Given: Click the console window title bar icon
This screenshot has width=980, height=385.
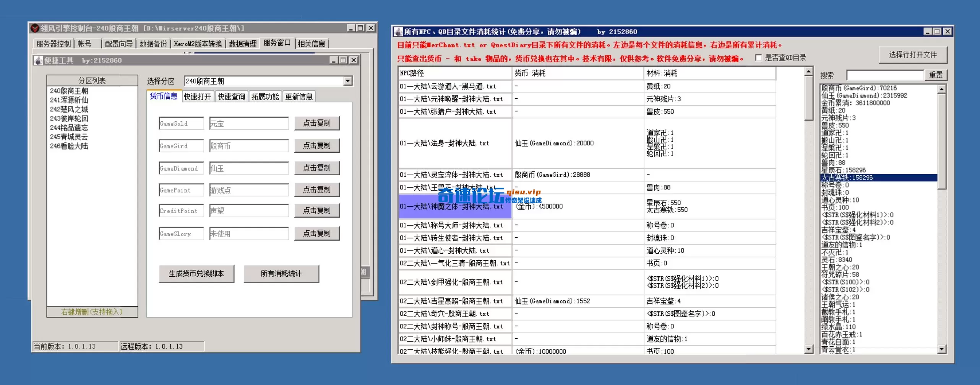Looking at the screenshot, I should pos(35,28).
